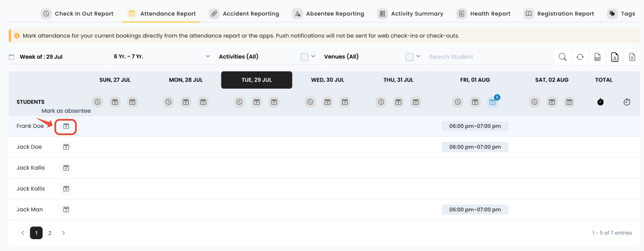Click the search magnifier icon

(562, 57)
